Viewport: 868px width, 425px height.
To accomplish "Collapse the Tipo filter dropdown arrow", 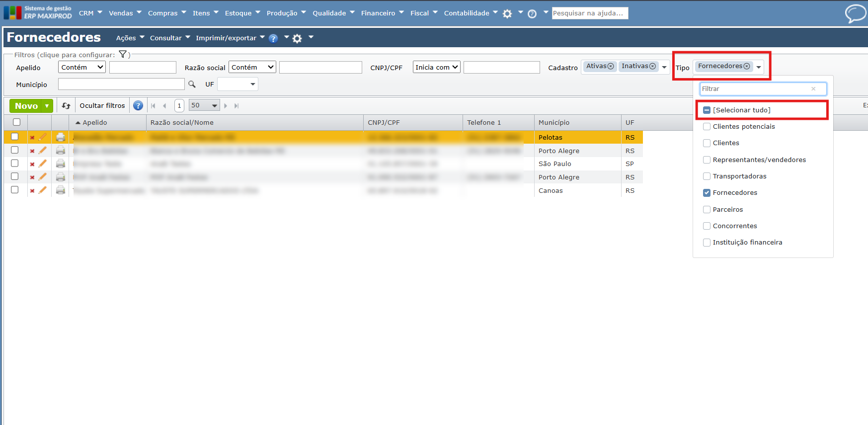I will click(x=759, y=67).
